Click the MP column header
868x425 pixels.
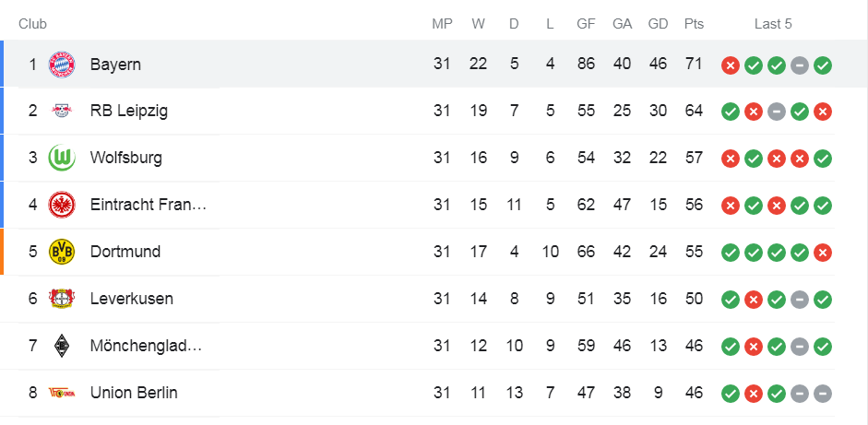click(x=442, y=24)
